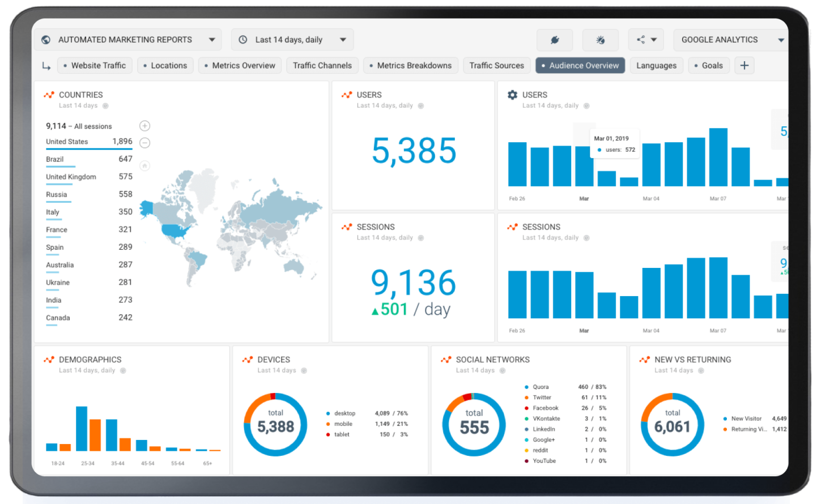Screen dimensions: 817x504
Task: Click the YouTube row in Social Networks
Action: click(565, 461)
